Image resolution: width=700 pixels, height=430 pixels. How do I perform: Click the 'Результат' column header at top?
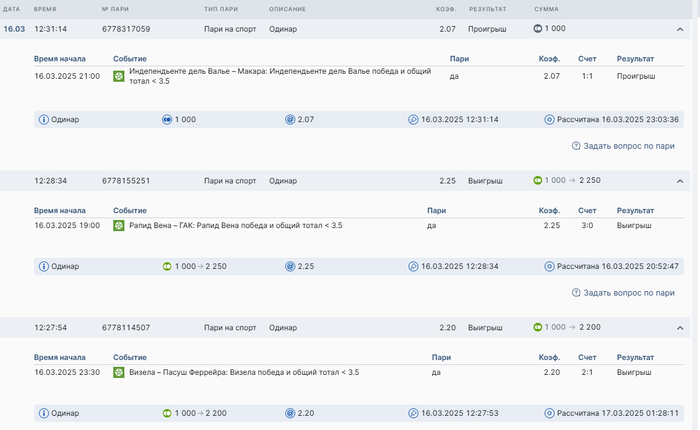pos(486,8)
